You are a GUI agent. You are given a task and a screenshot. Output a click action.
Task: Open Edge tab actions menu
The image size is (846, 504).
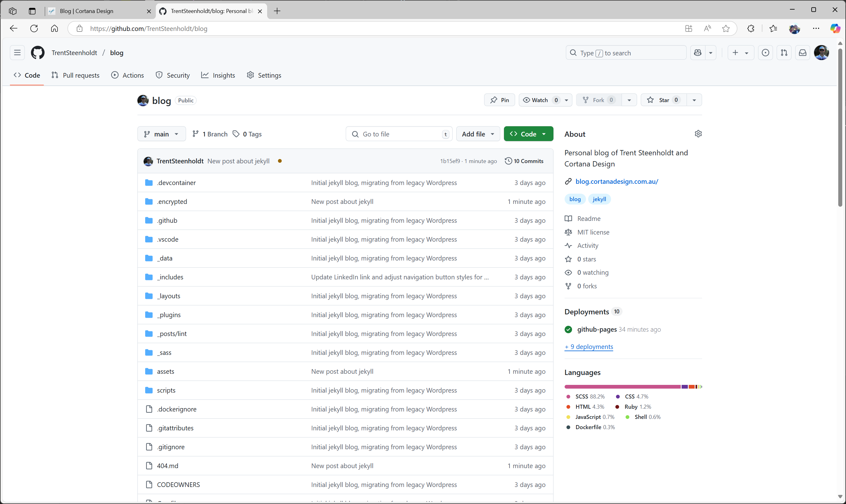[x=32, y=11]
